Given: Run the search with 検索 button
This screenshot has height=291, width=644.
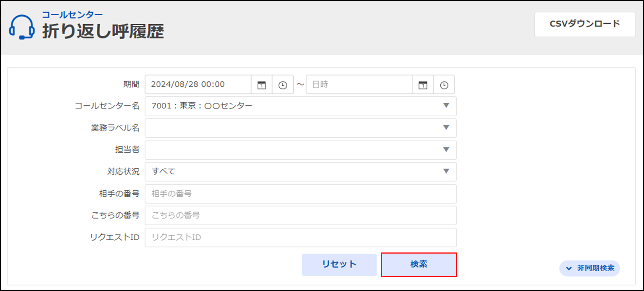Looking at the screenshot, I should coord(419,264).
